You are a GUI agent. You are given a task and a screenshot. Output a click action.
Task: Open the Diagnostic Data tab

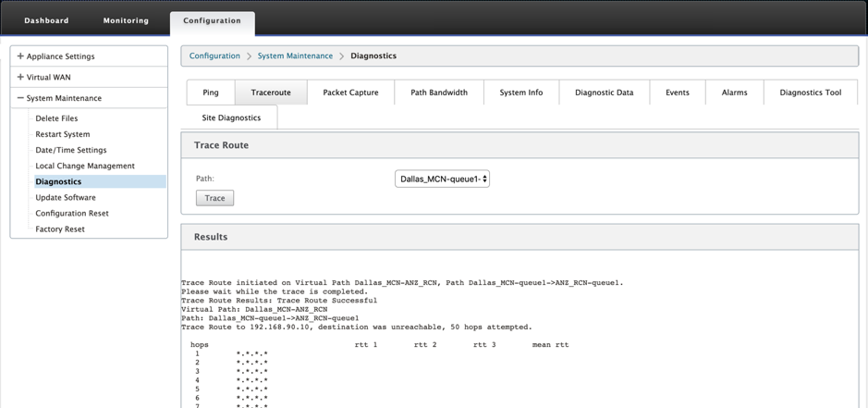pos(604,93)
